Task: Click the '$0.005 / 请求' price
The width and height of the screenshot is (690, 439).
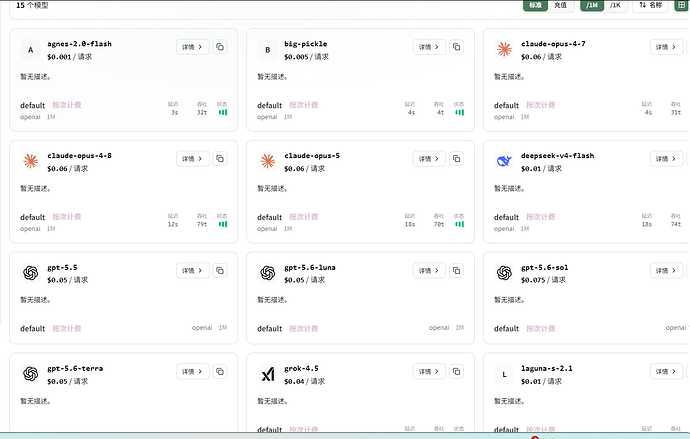Action: [306, 57]
